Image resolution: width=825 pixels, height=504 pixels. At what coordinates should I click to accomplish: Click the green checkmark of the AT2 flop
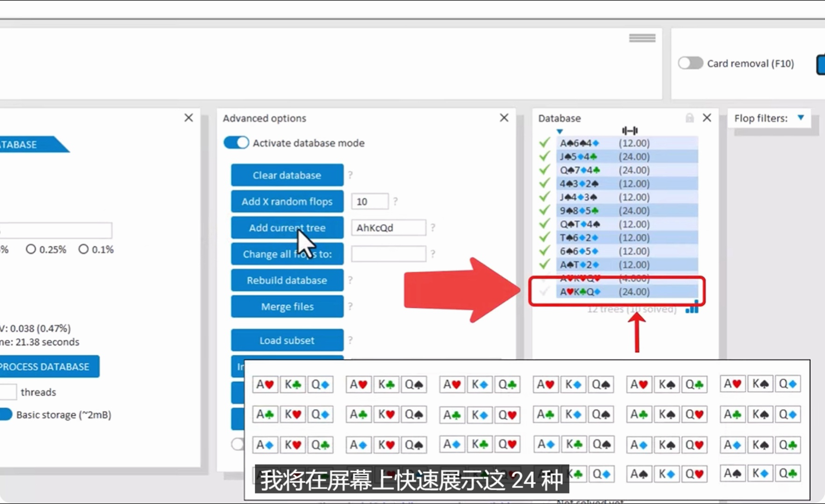click(x=544, y=264)
